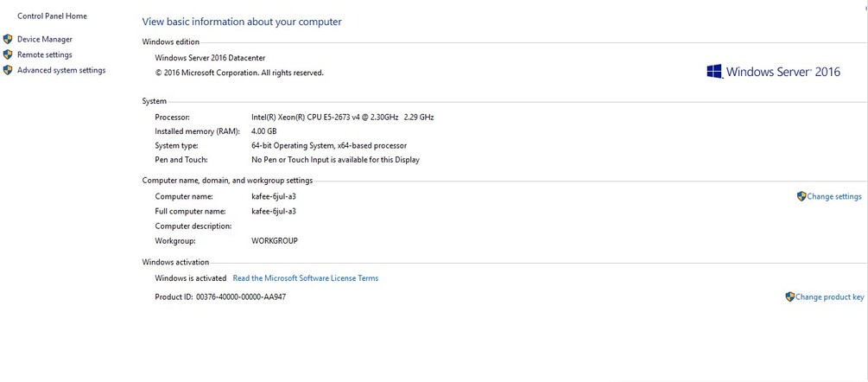This screenshot has width=868, height=382.
Task: Select the Windows Server 2016 Datacenter text
Action: (x=210, y=58)
